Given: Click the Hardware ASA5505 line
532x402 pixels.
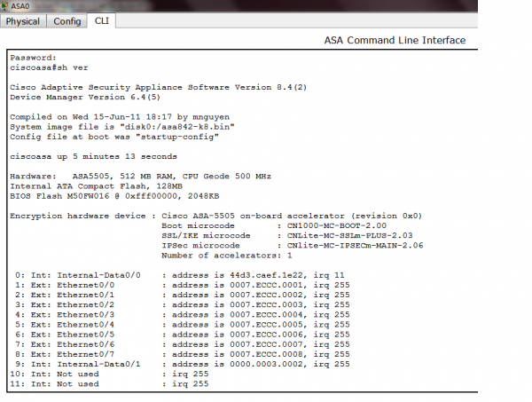Looking at the screenshot, I should pos(140,177).
